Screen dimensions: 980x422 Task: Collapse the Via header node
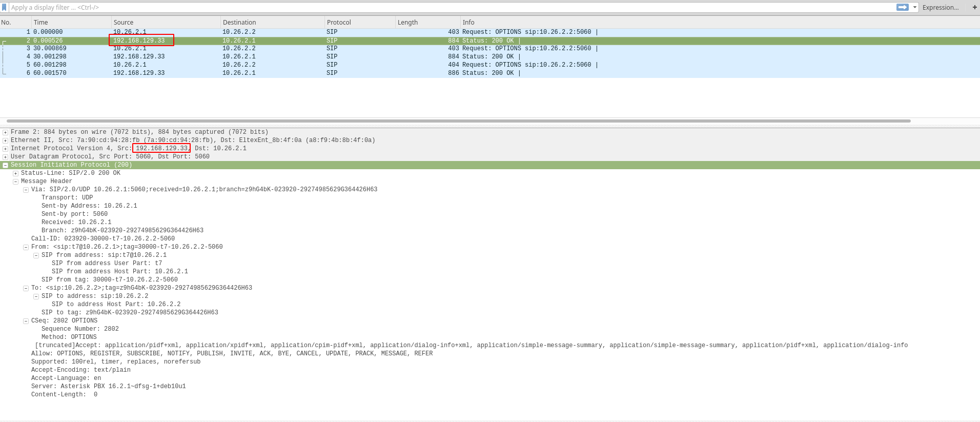pyautogui.click(x=26, y=190)
